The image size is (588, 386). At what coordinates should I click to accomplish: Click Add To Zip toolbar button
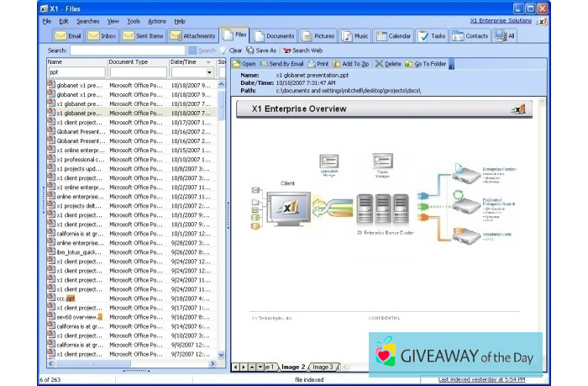[x=352, y=64]
